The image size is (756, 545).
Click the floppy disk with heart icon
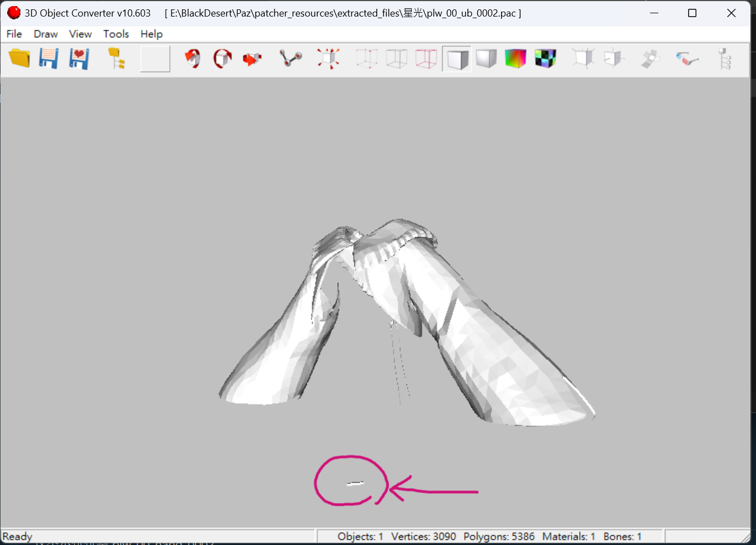[x=79, y=58]
